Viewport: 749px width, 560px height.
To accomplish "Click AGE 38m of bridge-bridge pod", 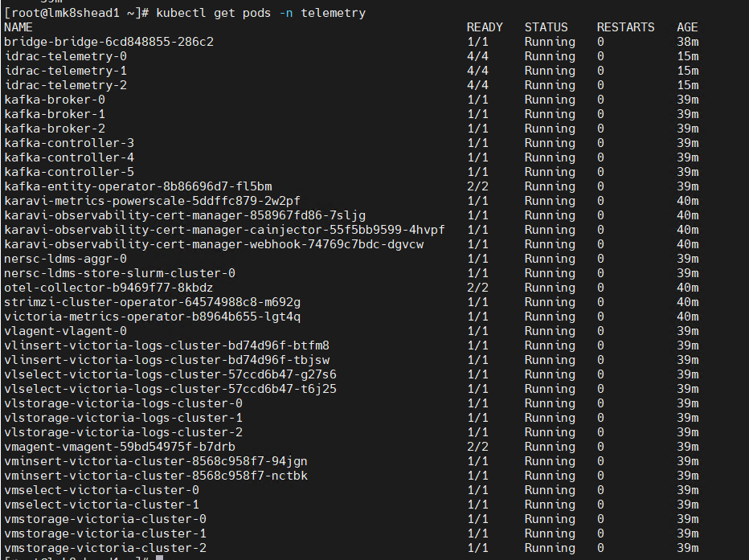I will [x=687, y=42].
